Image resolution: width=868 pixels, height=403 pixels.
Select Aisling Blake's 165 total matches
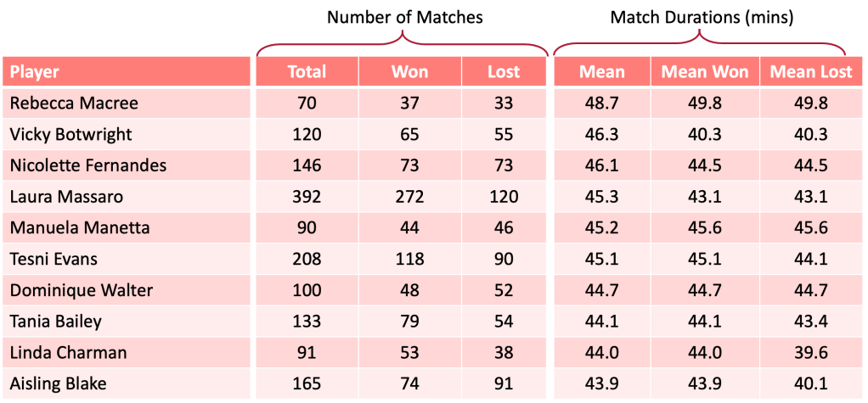click(307, 383)
